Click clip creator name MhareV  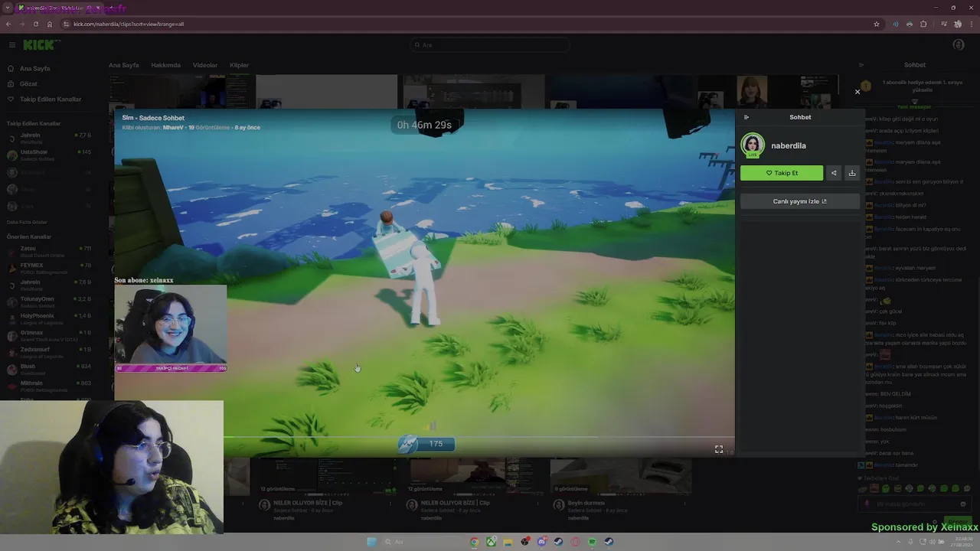[173, 128]
